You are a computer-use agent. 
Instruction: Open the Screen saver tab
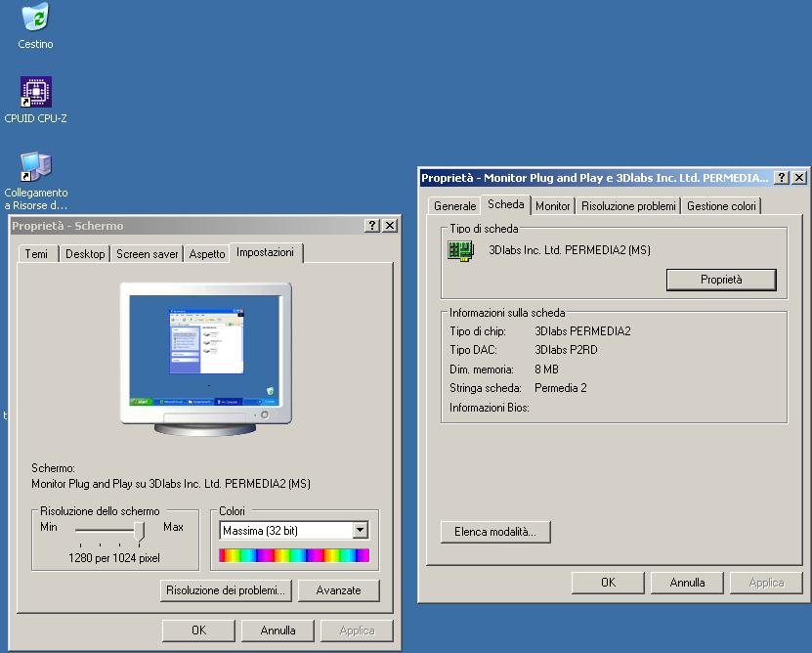click(148, 254)
